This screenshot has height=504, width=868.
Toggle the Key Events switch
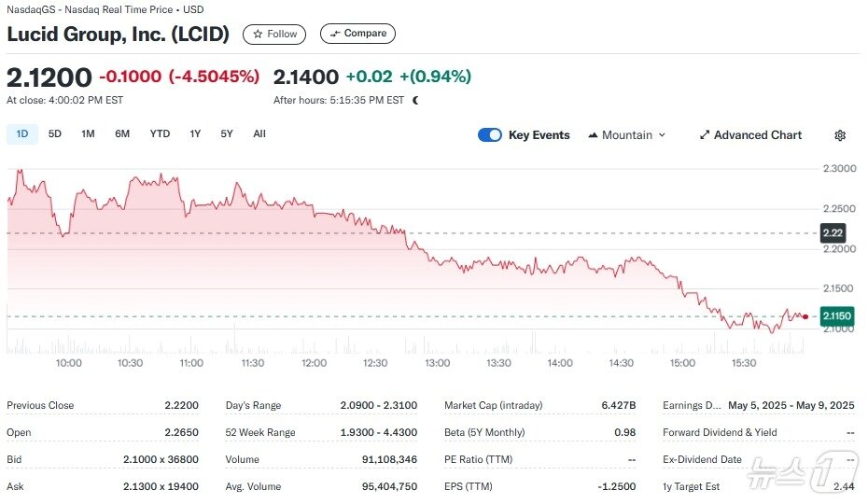point(490,135)
